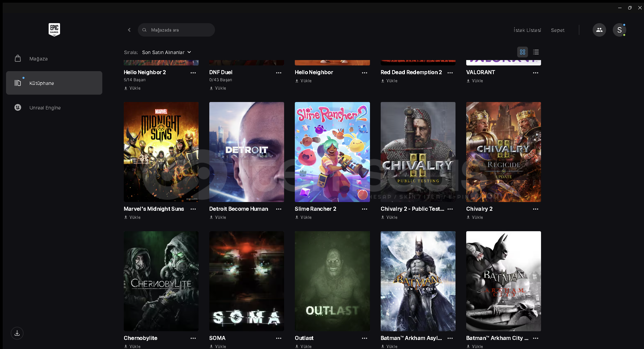Open options for Slime Rancher 2
This screenshot has height=349, width=644.
point(365,209)
